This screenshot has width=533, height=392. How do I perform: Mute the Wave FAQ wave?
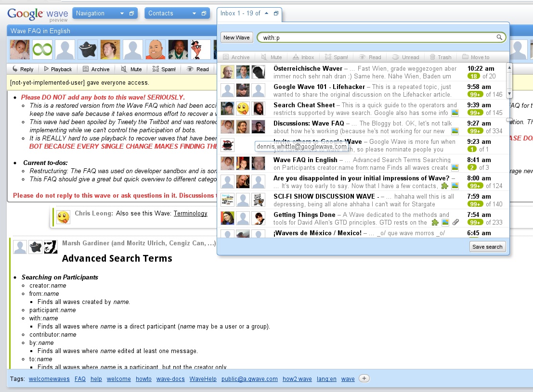131,69
